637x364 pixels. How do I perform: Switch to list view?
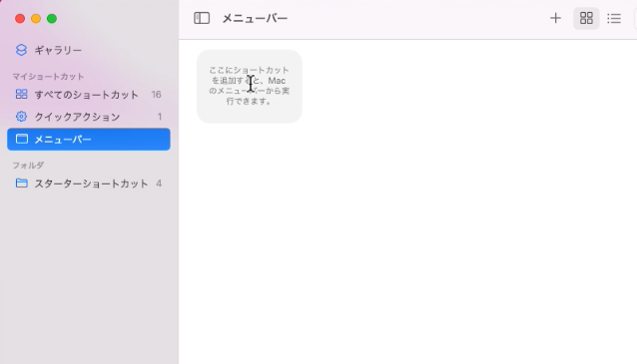(x=614, y=18)
